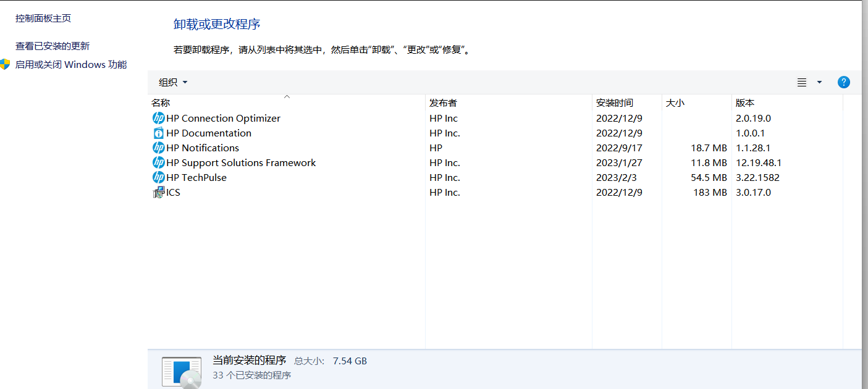
Task: Click the version value 1.1.28.1
Action: (x=753, y=148)
